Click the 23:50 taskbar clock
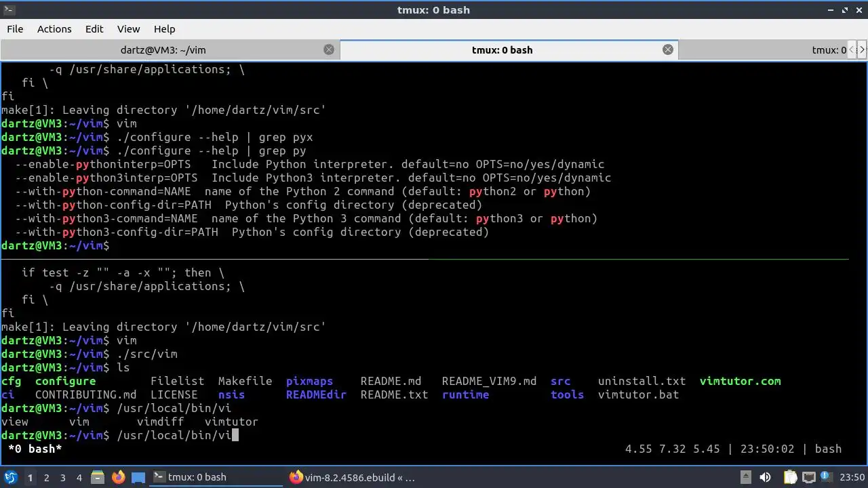 pos(853,477)
